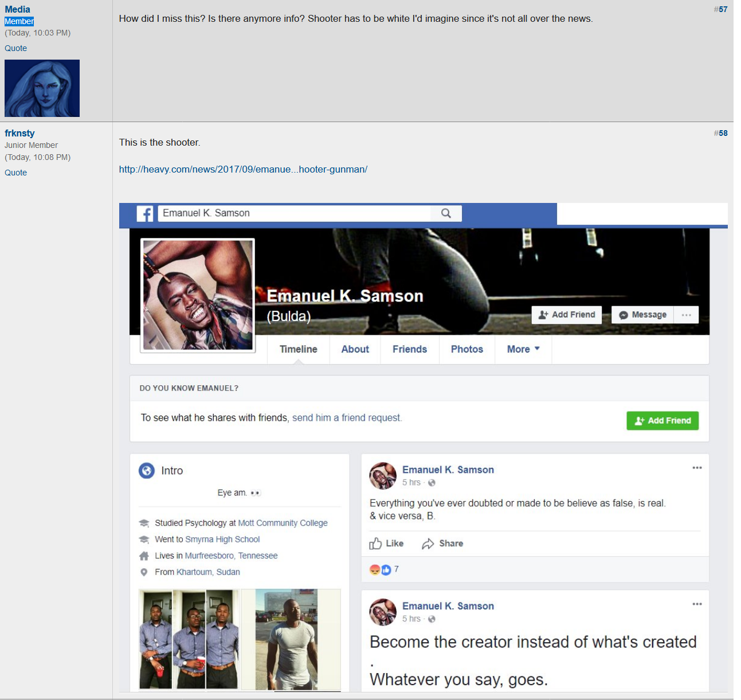Open options dots on first Samson post
Viewport: 741px width, 700px height.
(697, 468)
